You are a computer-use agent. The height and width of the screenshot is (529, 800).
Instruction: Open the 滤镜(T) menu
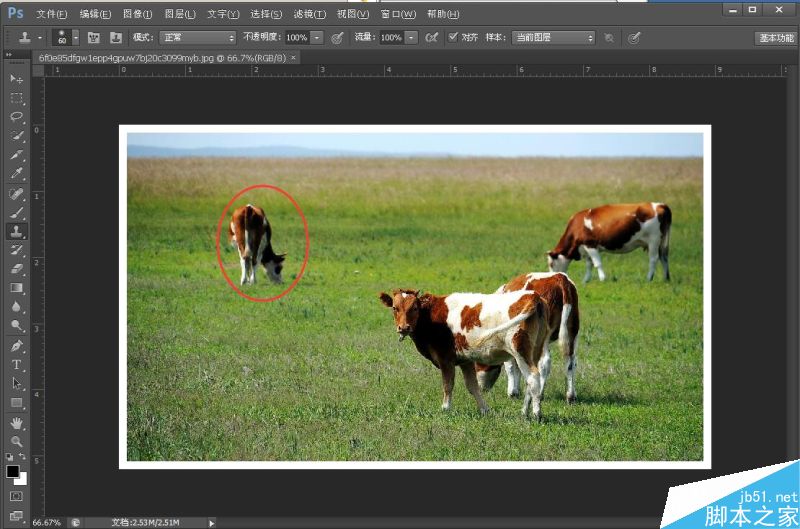click(309, 14)
